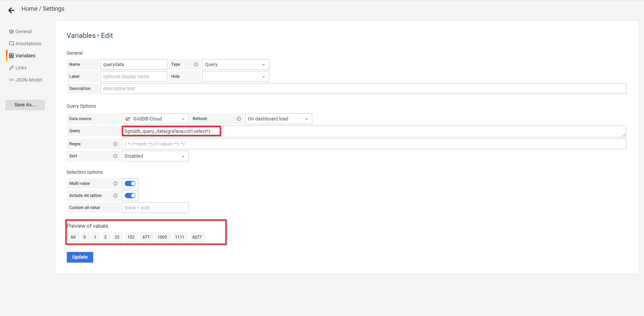Open the General settings section
The height and width of the screenshot is (316, 644).
[23, 32]
